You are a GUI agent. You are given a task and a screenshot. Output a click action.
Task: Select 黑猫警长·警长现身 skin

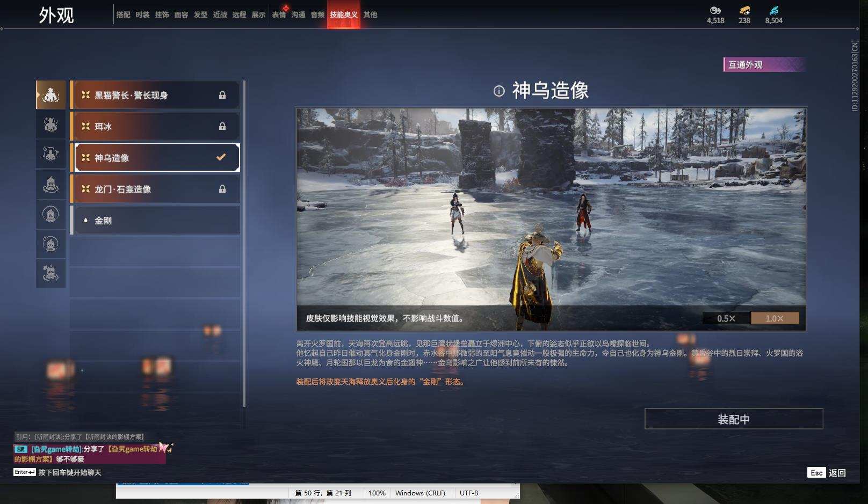click(x=155, y=95)
